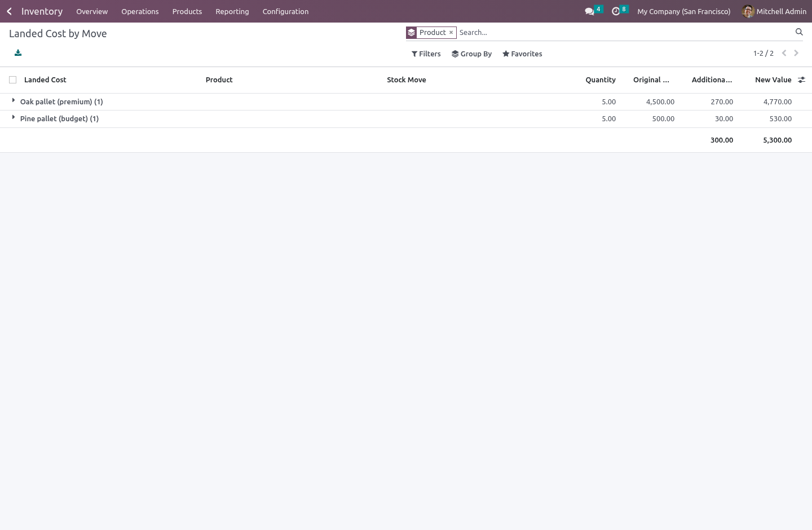Image resolution: width=812 pixels, height=530 pixels.
Task: Open the Configuration menu
Action: pos(285,11)
